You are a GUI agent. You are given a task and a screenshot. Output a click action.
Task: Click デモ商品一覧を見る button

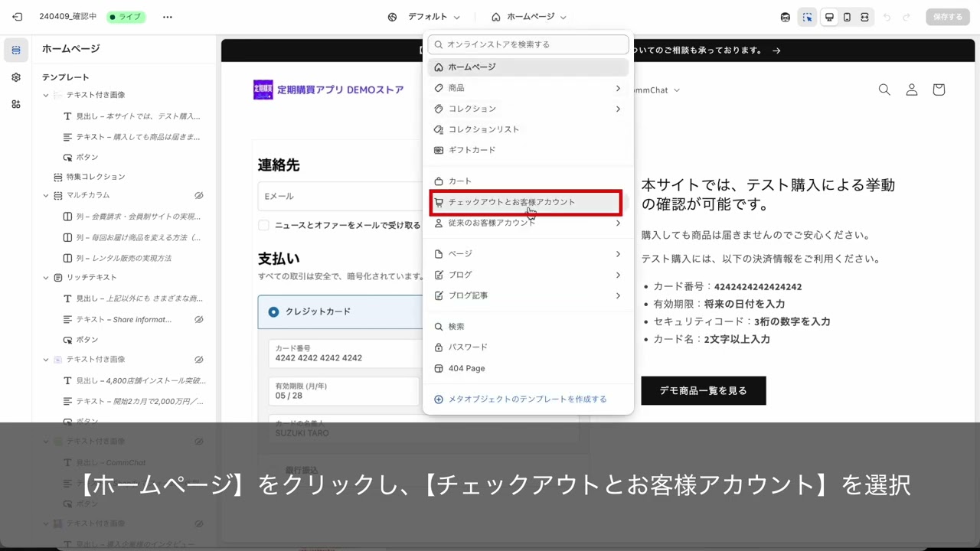click(704, 390)
